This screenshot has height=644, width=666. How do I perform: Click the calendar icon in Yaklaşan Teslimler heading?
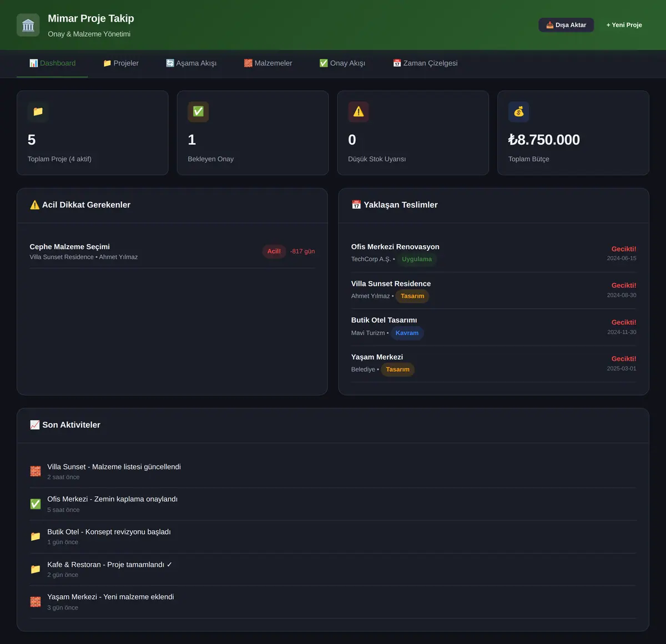point(356,205)
